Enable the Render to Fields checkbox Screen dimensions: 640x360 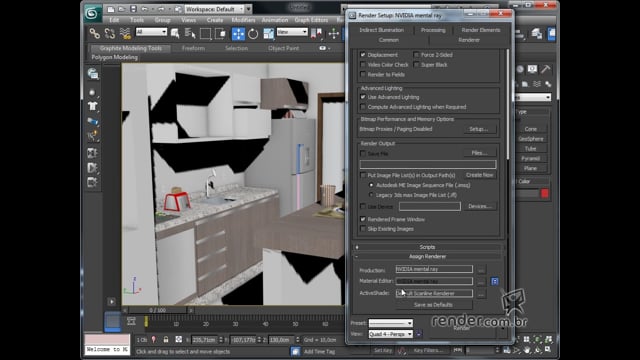362,74
